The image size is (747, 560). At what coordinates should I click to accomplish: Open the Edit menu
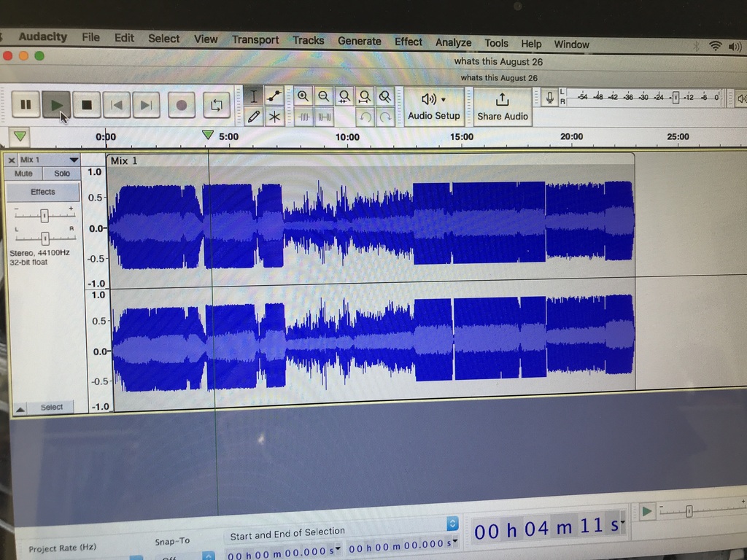tap(124, 38)
